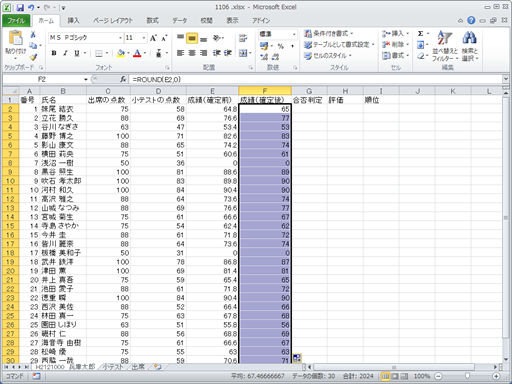This screenshot has width=512, height=384.
Task: Toggle Align Text Left
Action: [x=180, y=53]
